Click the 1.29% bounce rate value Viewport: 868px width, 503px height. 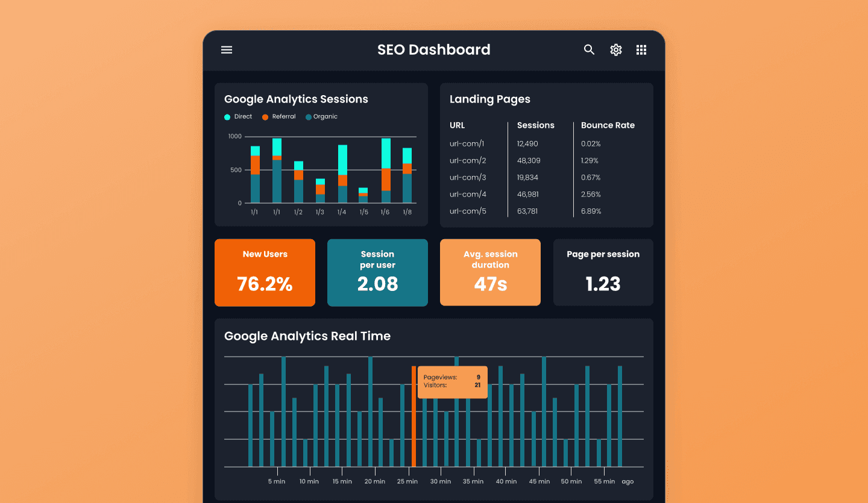click(590, 161)
